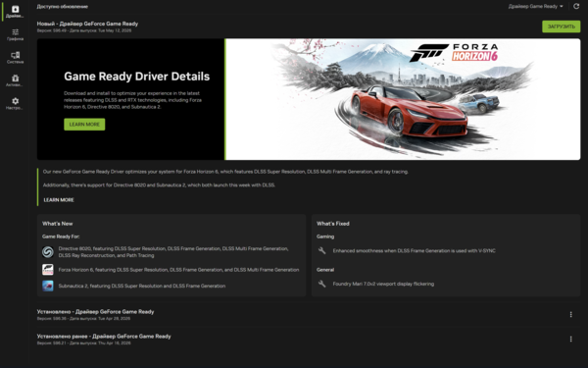Open the Drivers section in sidebar
This screenshot has width=588, height=368.
point(15,11)
